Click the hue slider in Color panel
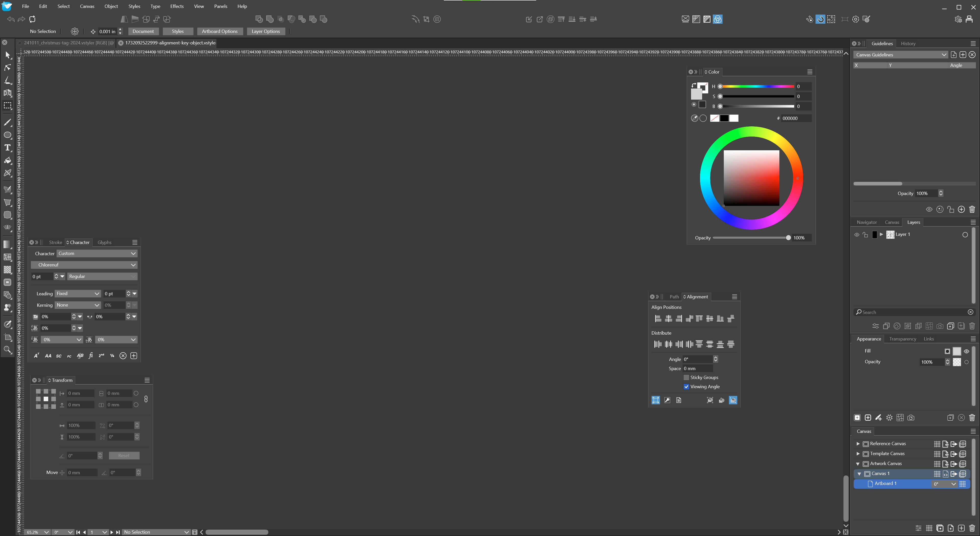Image resolution: width=980 pixels, height=536 pixels. (757, 86)
